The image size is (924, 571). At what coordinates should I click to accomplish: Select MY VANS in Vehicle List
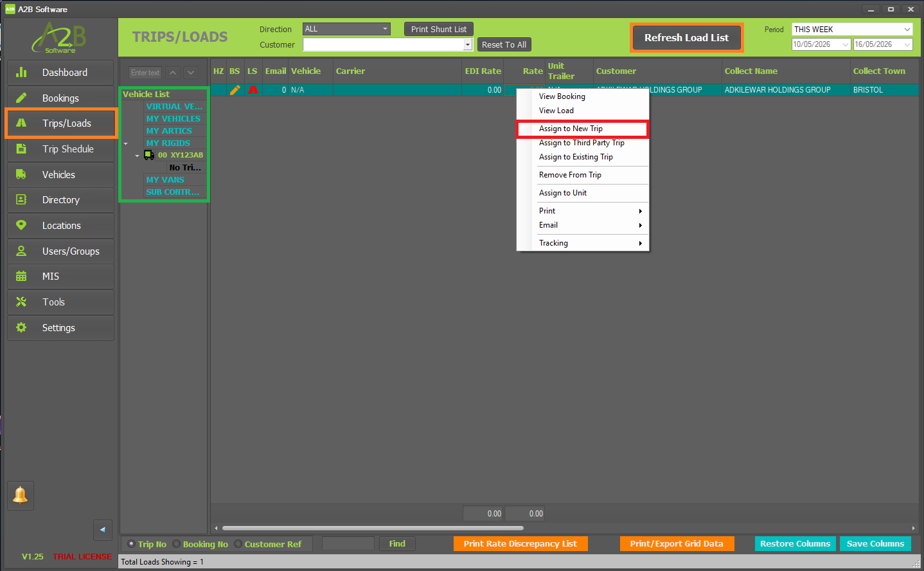pyautogui.click(x=165, y=180)
